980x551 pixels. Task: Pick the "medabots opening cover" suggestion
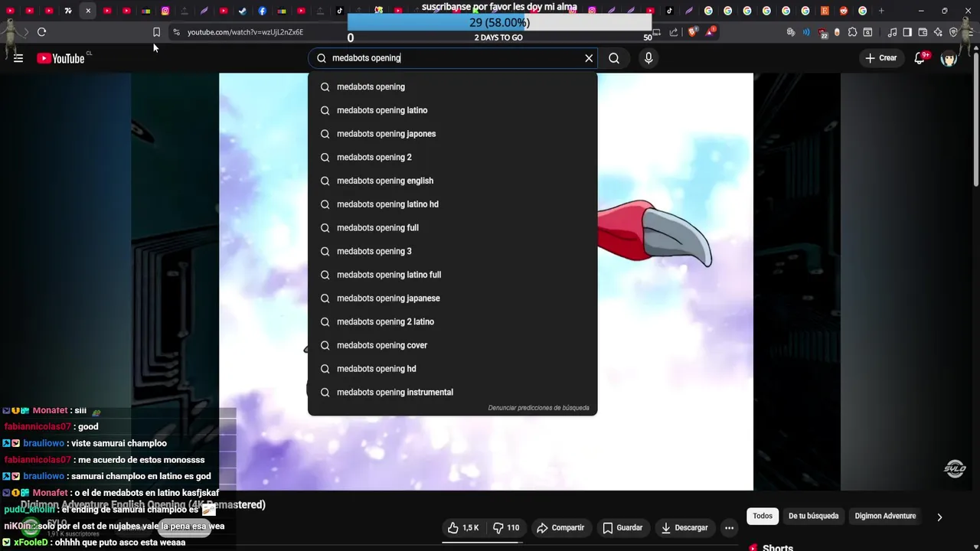tap(452, 345)
